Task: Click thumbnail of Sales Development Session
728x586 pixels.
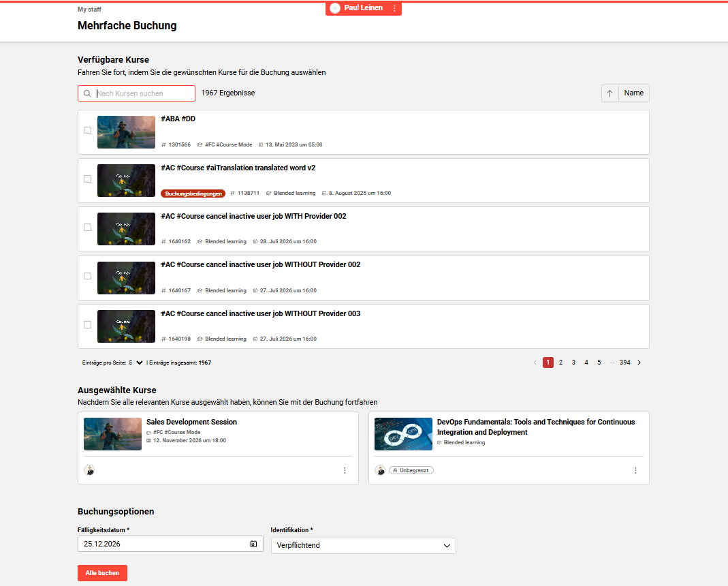Action: point(113,434)
